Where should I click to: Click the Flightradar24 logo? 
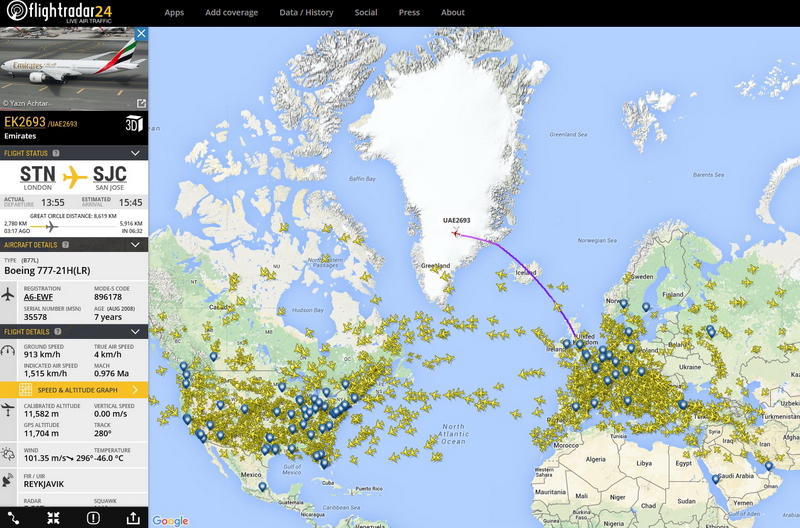click(59, 12)
